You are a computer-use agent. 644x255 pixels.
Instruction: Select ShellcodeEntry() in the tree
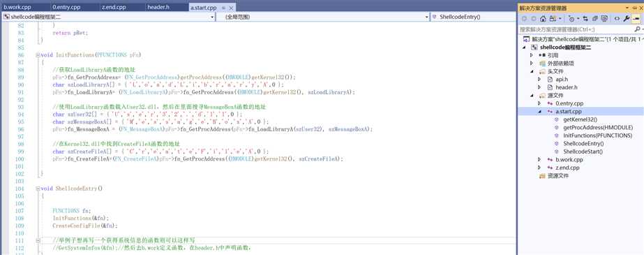pos(583,143)
